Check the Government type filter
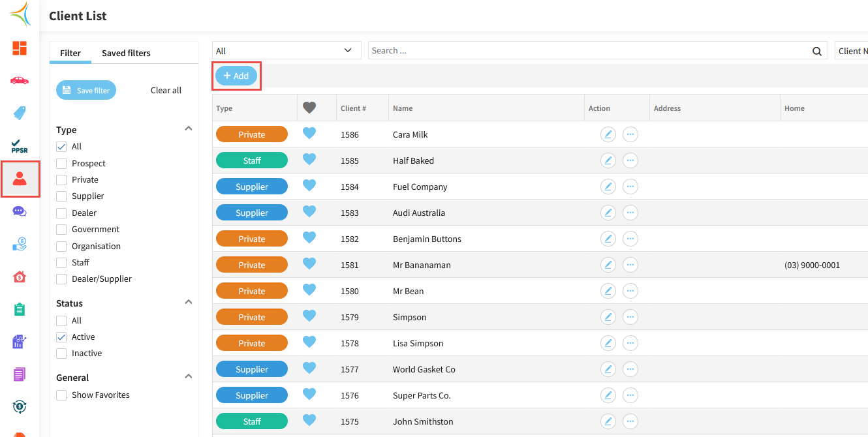The height and width of the screenshot is (437, 868). coord(61,230)
